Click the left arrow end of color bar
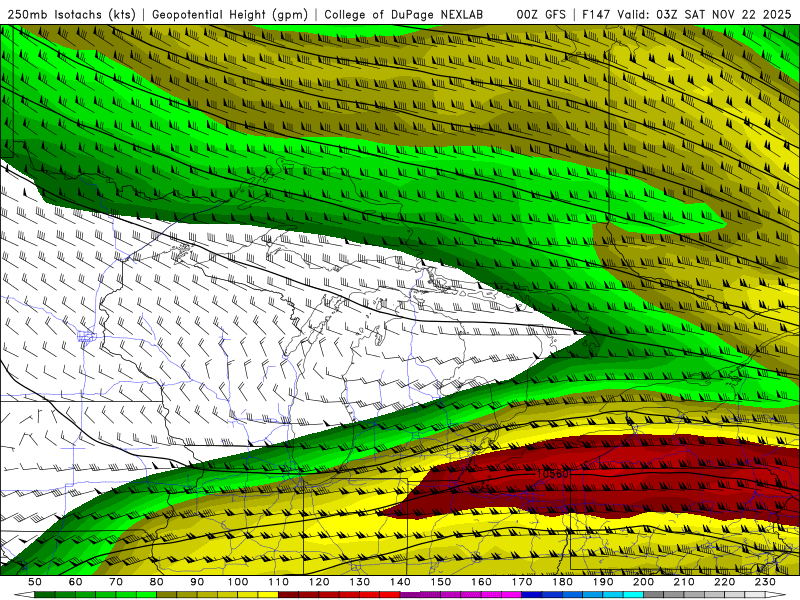 pyautogui.click(x=23, y=595)
